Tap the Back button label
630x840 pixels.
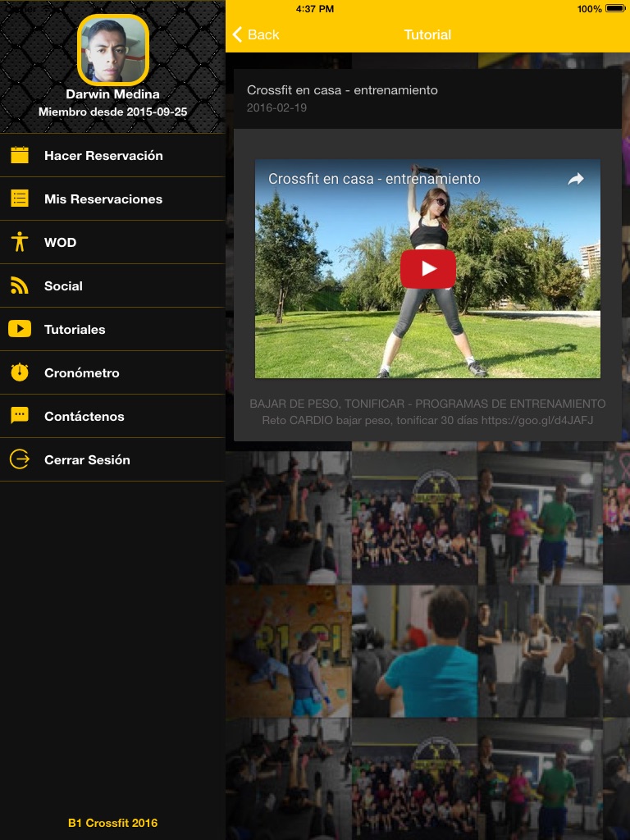click(263, 34)
